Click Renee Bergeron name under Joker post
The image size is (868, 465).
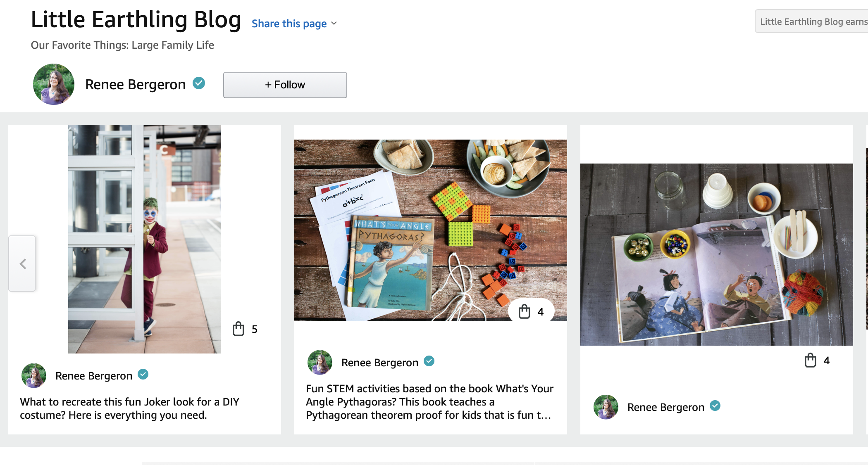(x=94, y=376)
